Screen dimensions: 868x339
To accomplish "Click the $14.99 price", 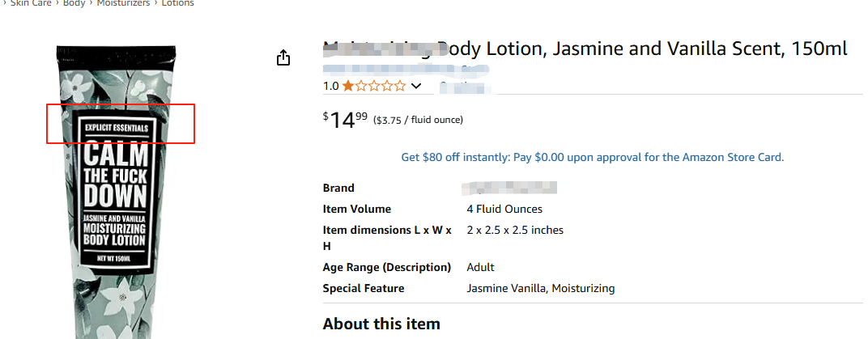I will click(x=345, y=120).
